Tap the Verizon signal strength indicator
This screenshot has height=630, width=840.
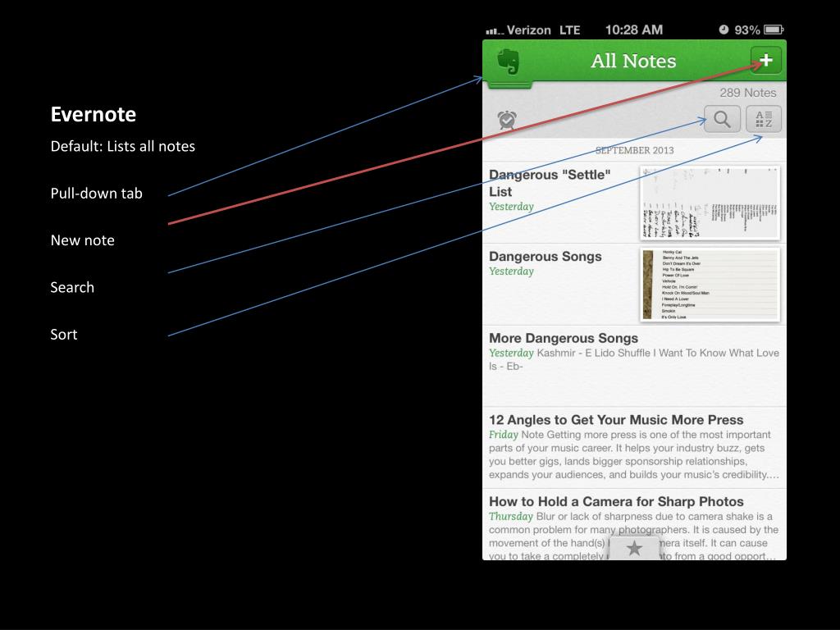click(x=495, y=31)
